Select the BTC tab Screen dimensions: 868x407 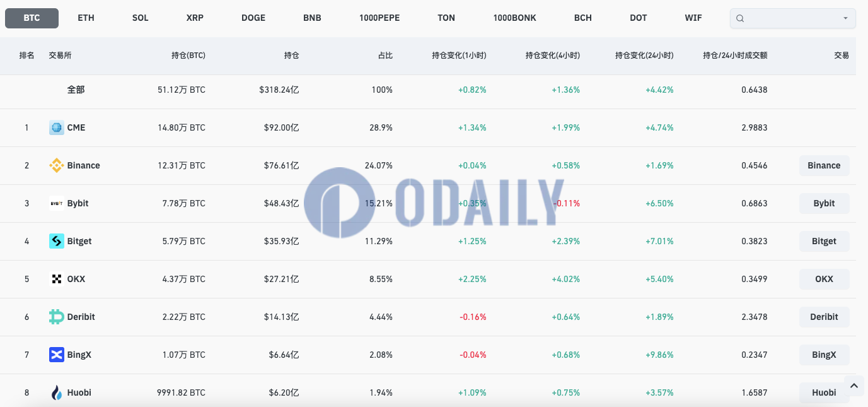click(x=32, y=18)
